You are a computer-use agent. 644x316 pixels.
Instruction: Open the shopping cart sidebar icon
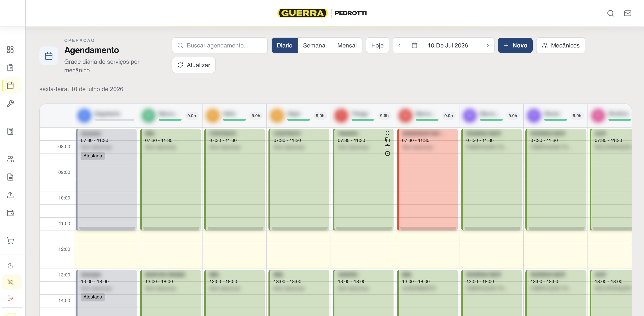[10, 241]
